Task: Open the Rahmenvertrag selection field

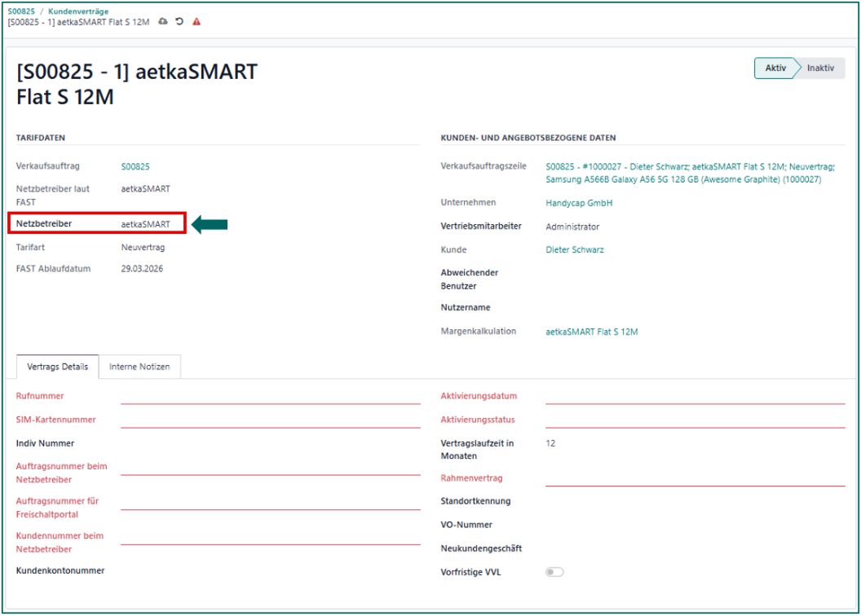Action: click(695, 478)
